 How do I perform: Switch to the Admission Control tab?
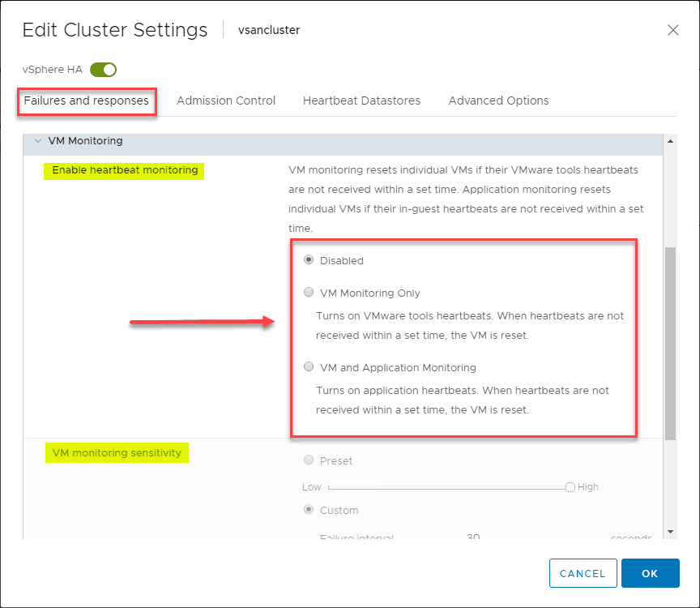point(226,101)
